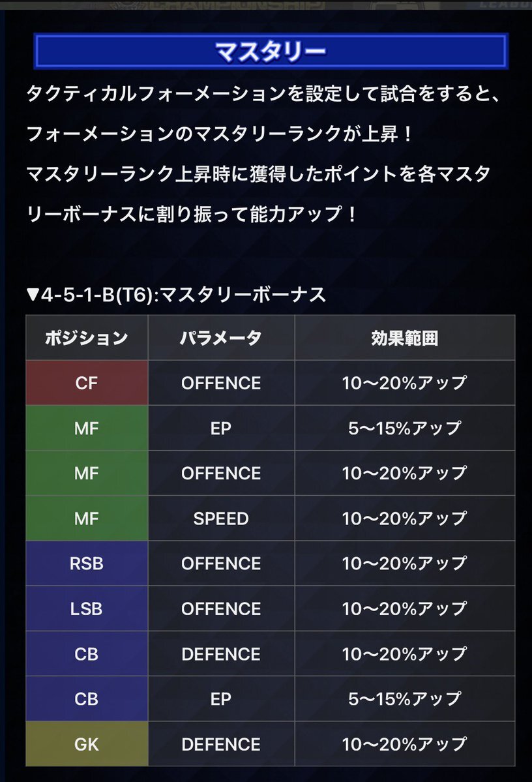The image size is (532, 782).
Task: Click DEFENCE in the GK row
Action: point(221,744)
